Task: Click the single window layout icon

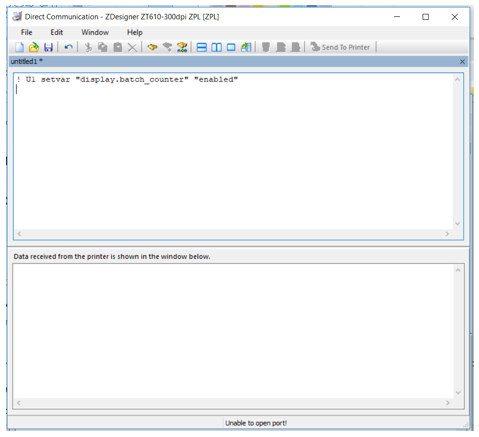Action: pyautogui.click(x=231, y=47)
